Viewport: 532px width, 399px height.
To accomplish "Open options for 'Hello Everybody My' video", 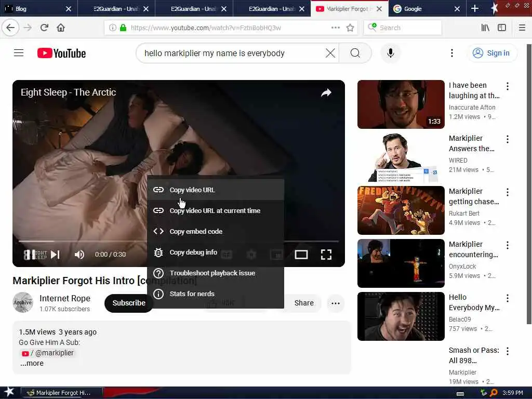I will pos(508,298).
